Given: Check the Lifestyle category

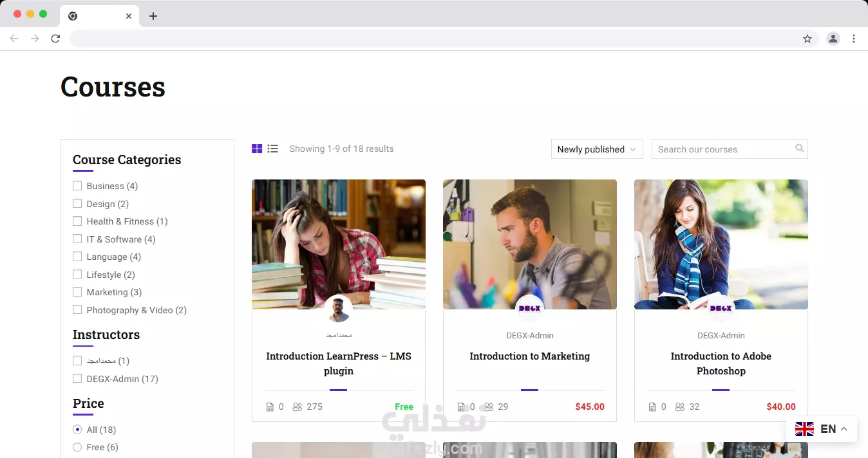Looking at the screenshot, I should 77,275.
